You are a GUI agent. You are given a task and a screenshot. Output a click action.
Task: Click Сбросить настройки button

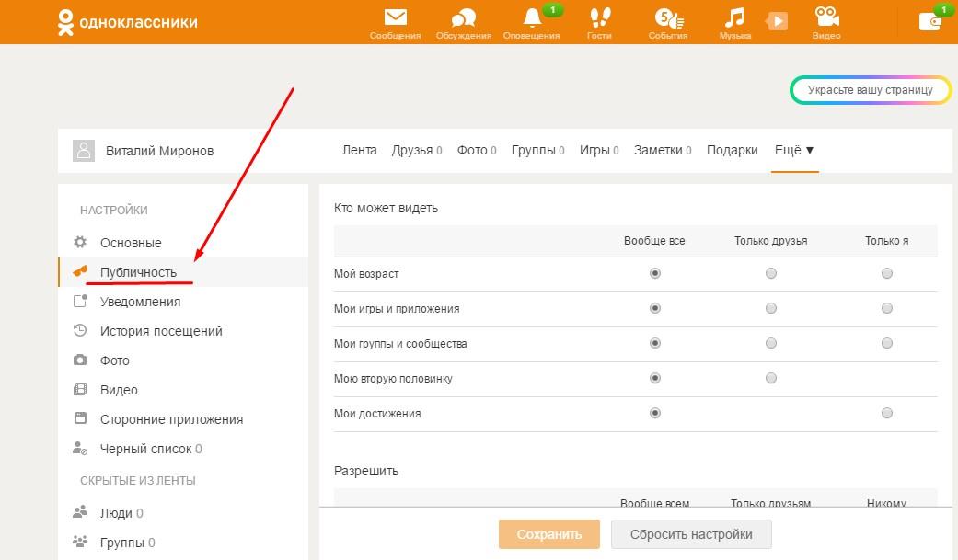(x=691, y=534)
